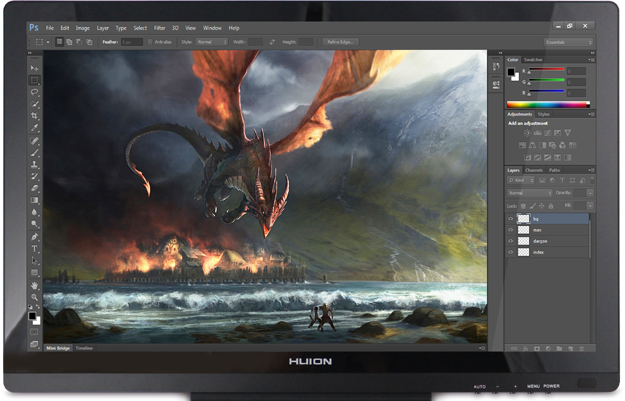Viewport: 625px width, 401px height.
Task: Click the Lock image pixels brush icon
Action: coord(533,206)
